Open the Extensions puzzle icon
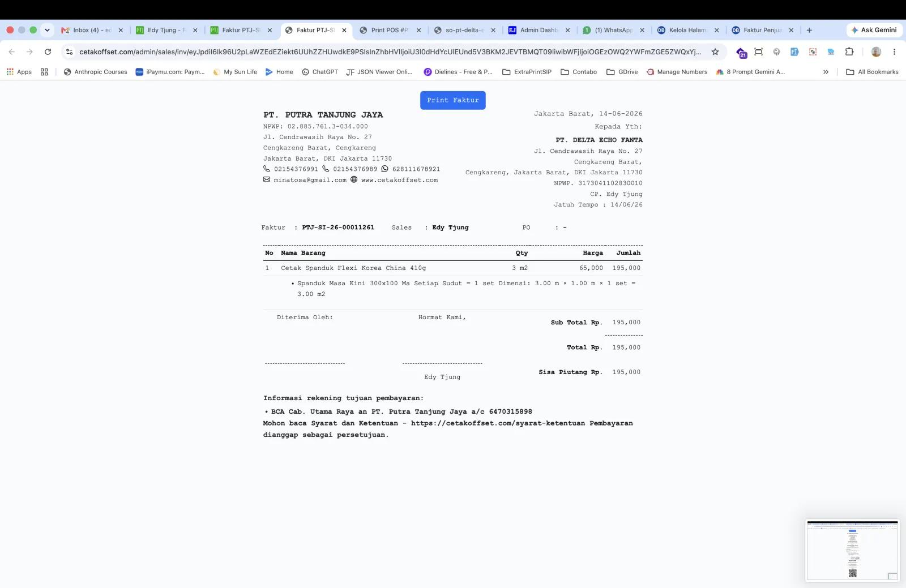The image size is (906, 588). pos(849,52)
